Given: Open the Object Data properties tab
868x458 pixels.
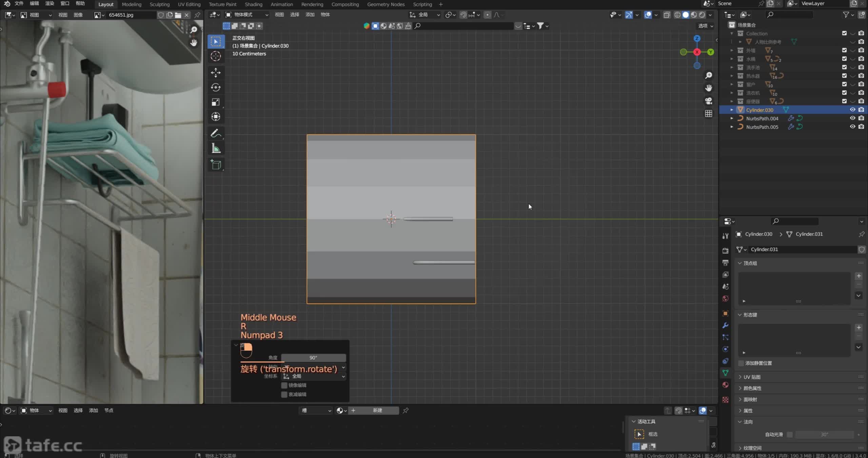Looking at the screenshot, I should [725, 373].
